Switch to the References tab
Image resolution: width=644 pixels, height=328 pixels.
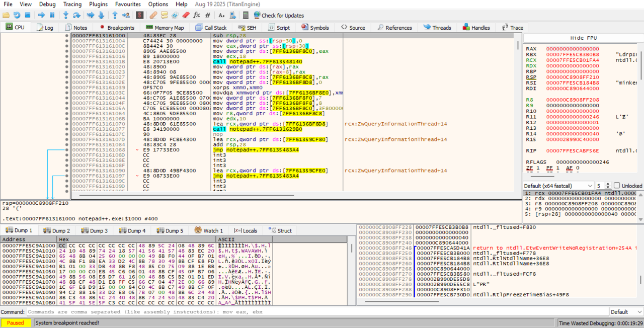click(x=393, y=28)
